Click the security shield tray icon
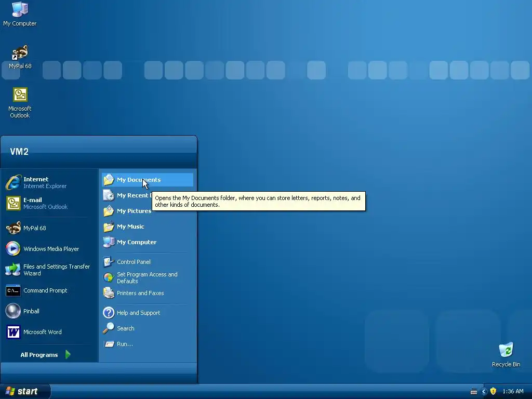Screen dimensions: 532x399 point(494,392)
